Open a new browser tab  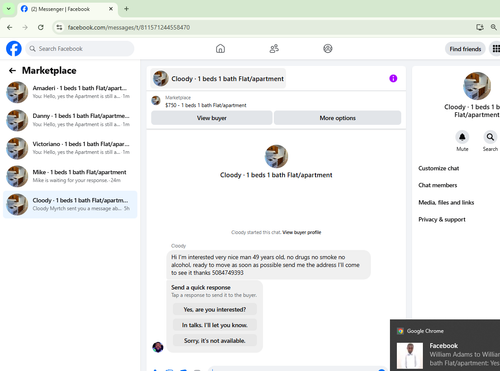click(126, 9)
